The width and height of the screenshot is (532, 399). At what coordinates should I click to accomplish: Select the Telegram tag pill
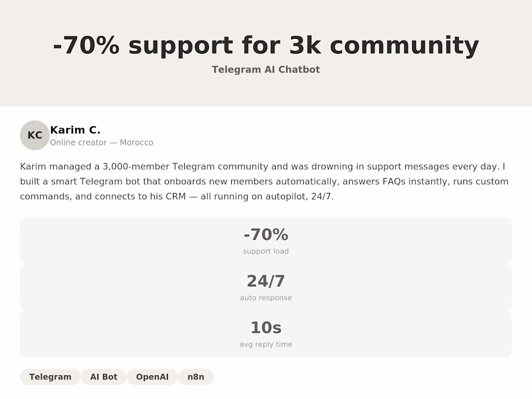pos(50,377)
